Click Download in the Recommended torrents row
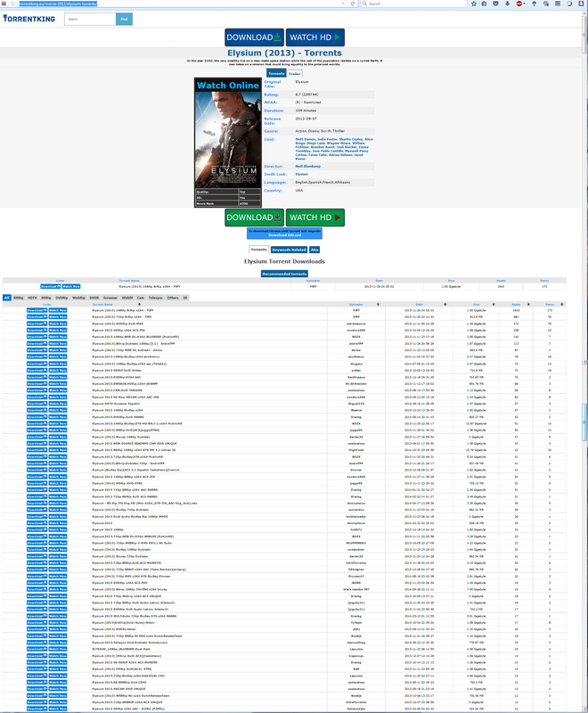588x713 pixels. tap(51, 286)
